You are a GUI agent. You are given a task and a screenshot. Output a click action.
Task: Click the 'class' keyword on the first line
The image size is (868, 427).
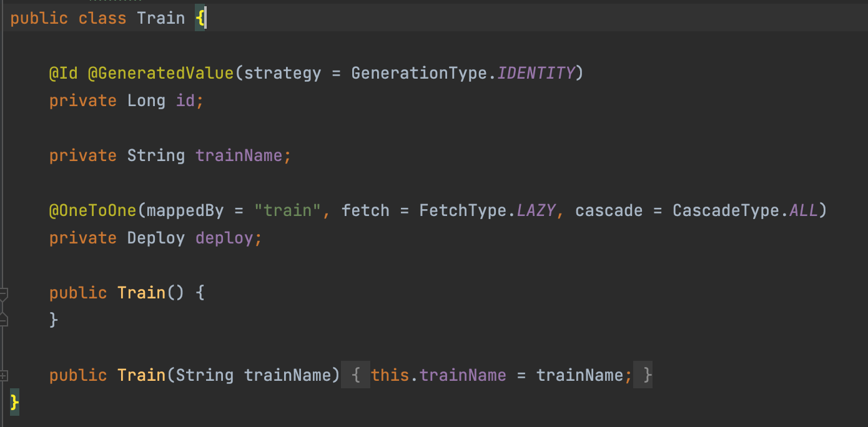[102, 18]
